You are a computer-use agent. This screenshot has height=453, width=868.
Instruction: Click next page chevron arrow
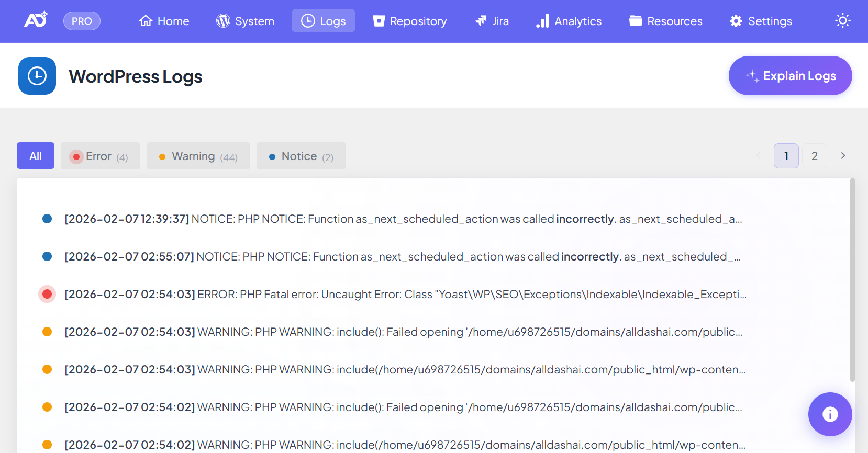point(843,156)
